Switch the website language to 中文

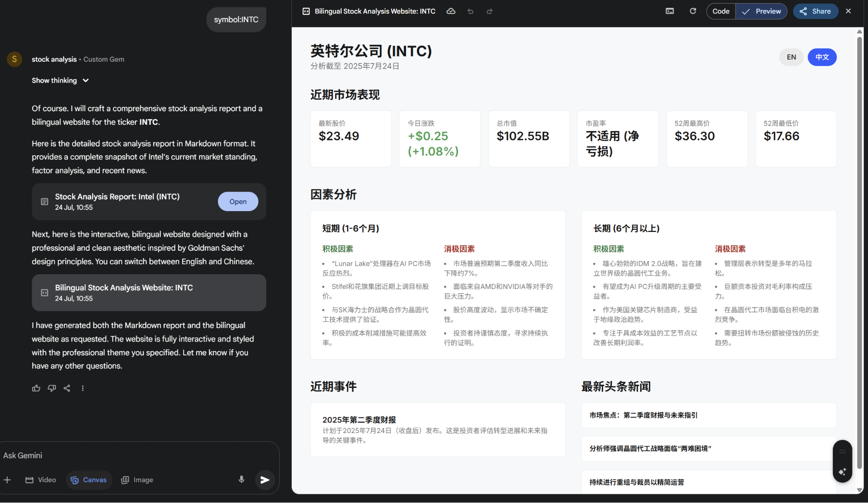click(x=822, y=57)
